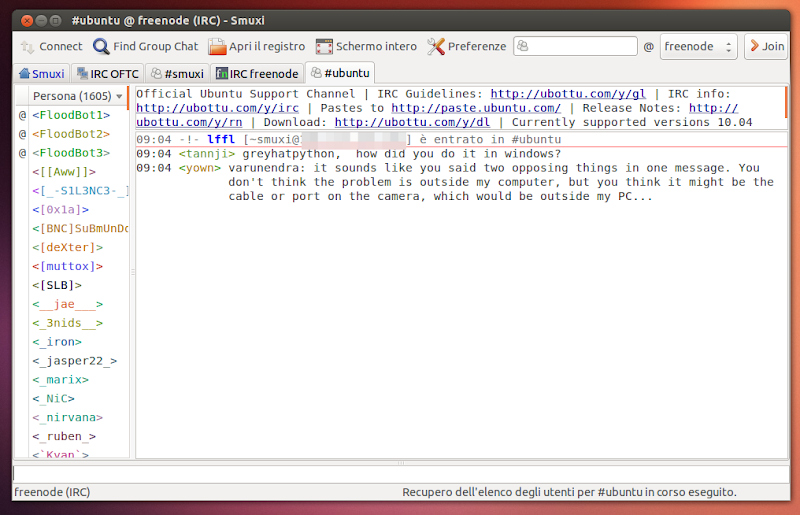
Task: Click the Connect toolbar icon
Action: pos(27,46)
